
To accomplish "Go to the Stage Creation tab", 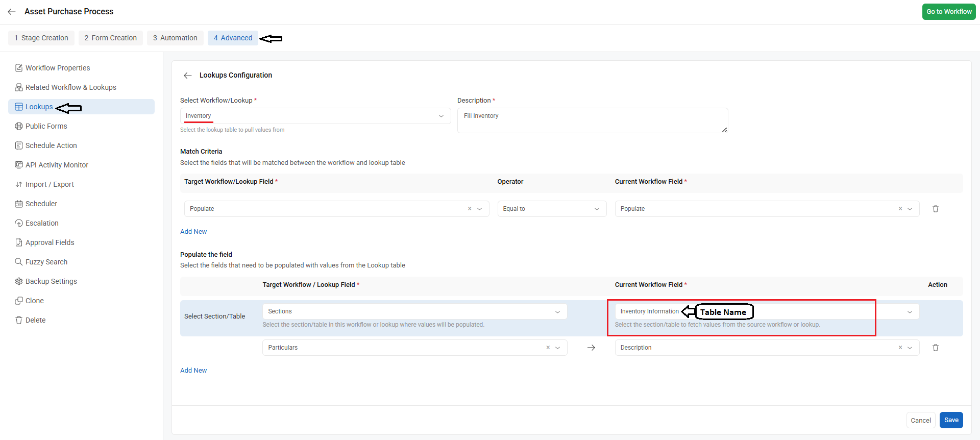I will click(41, 38).
